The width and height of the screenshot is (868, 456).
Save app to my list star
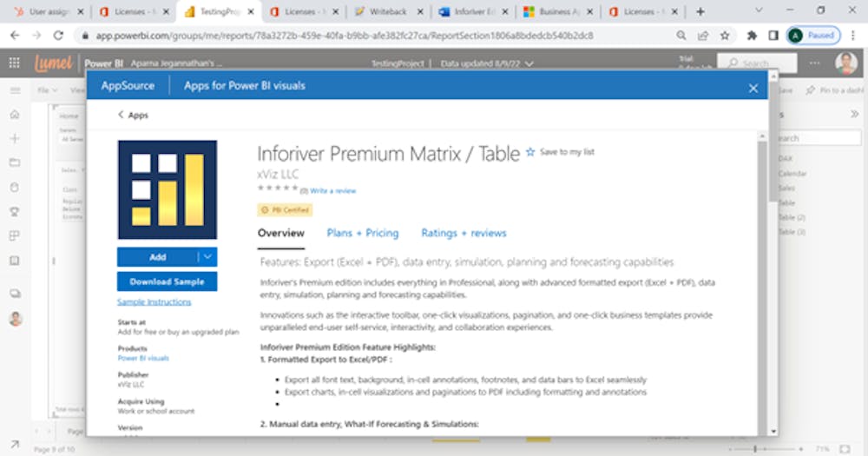click(530, 152)
